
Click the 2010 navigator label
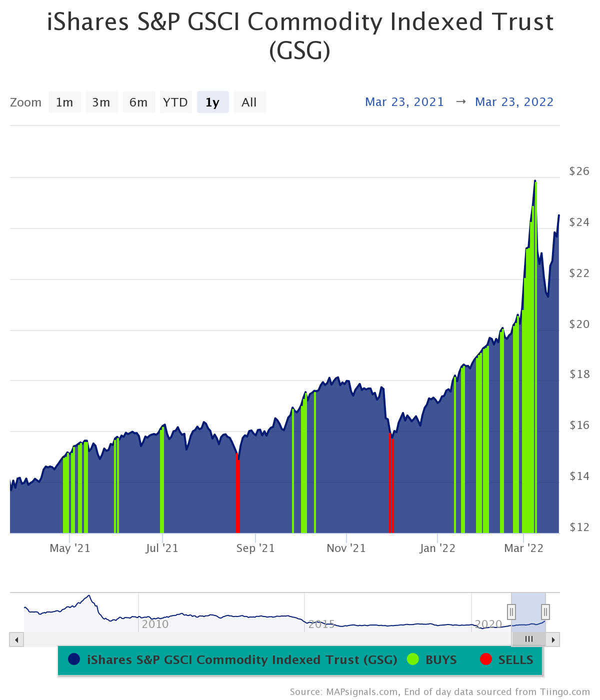tap(155, 624)
